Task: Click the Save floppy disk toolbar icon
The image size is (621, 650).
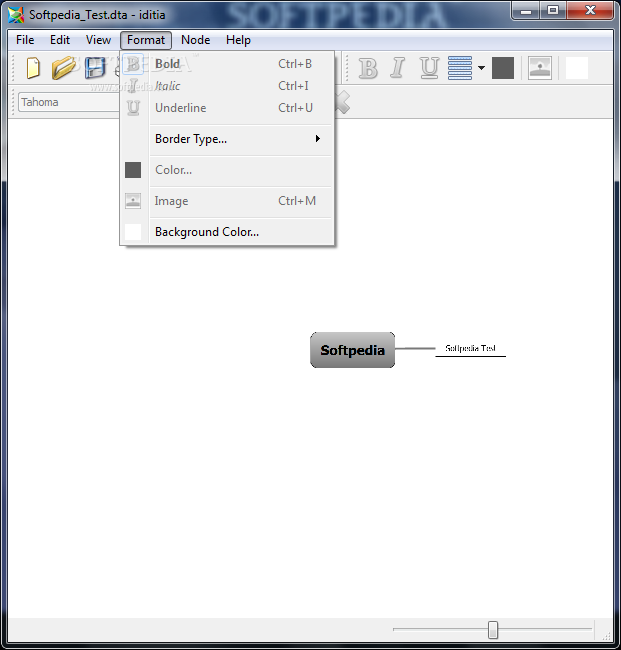Action: click(x=95, y=68)
